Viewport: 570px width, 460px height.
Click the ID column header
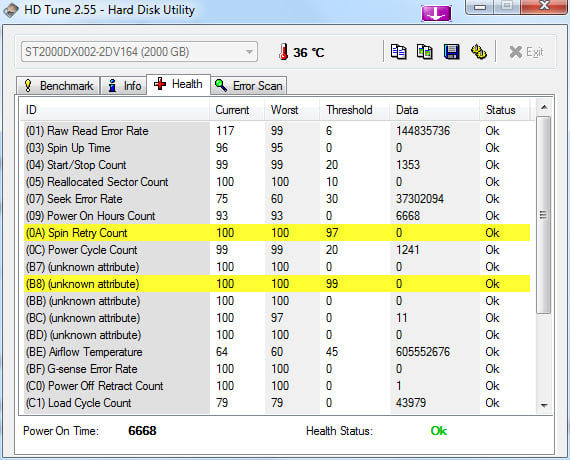click(x=114, y=110)
